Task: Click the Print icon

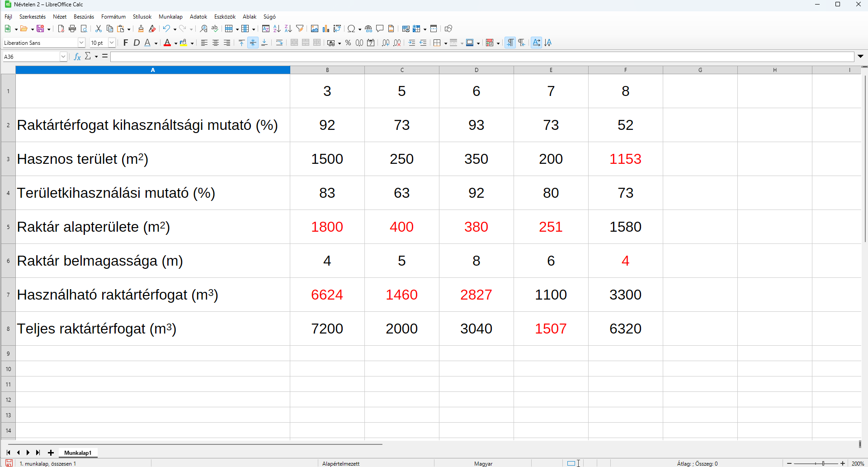Action: 72,29
